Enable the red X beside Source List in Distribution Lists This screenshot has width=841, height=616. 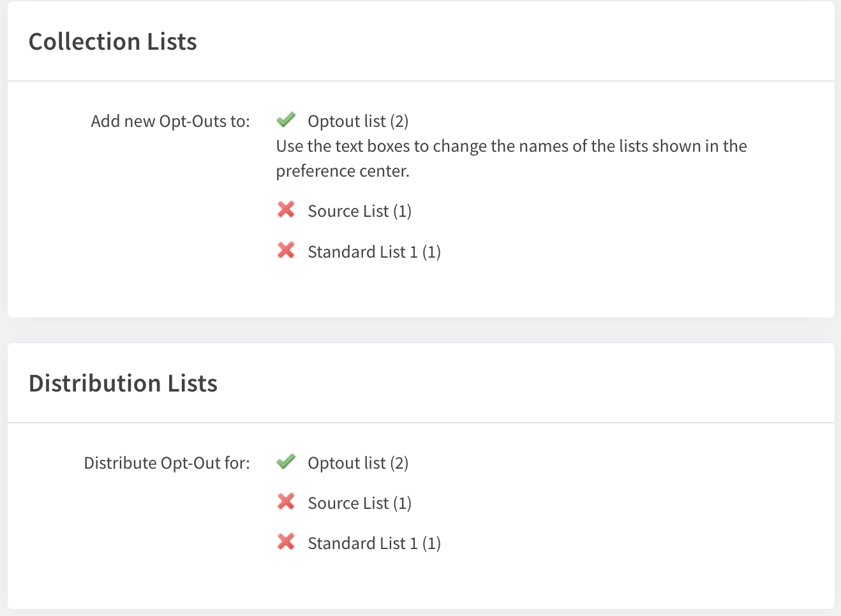286,501
